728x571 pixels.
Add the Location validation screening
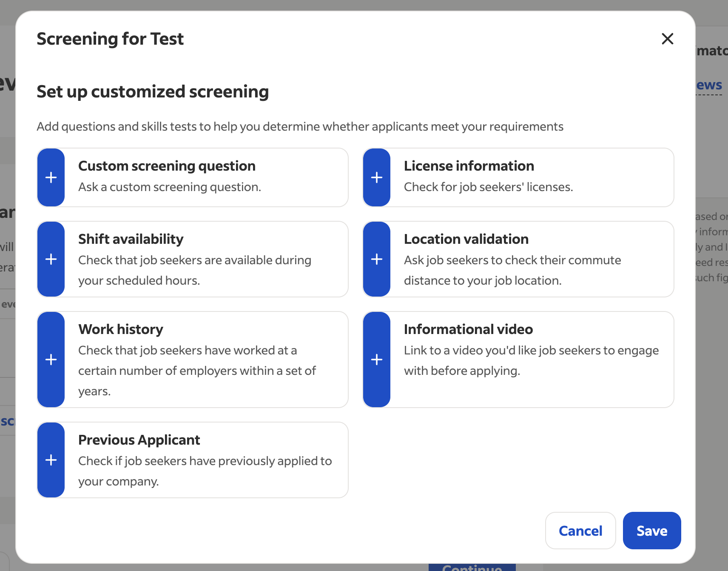click(376, 259)
